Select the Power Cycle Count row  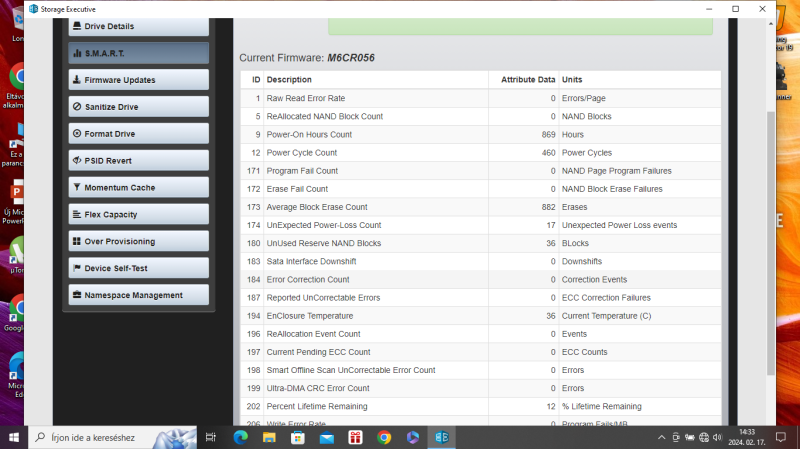point(481,153)
